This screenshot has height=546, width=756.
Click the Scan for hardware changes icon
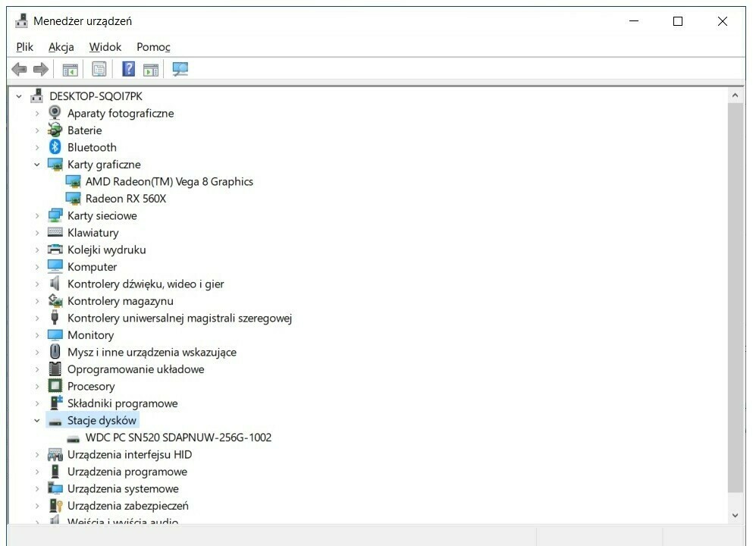(x=180, y=70)
